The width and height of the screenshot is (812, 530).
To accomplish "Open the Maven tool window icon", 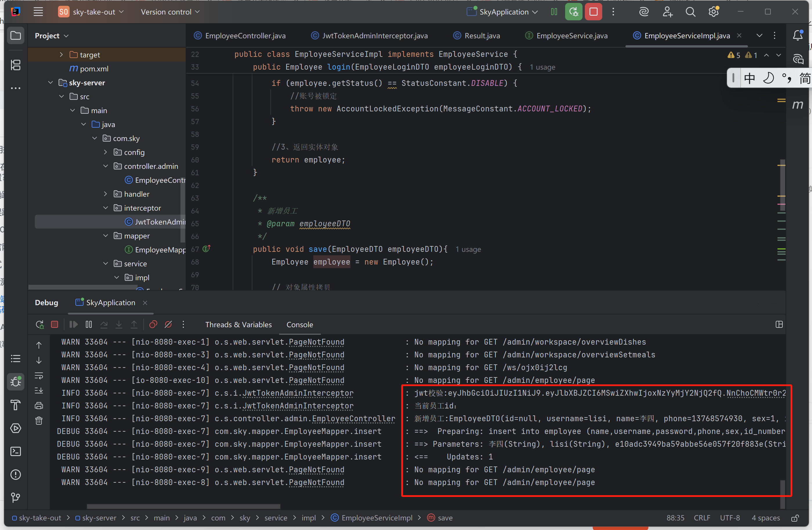I will [798, 105].
